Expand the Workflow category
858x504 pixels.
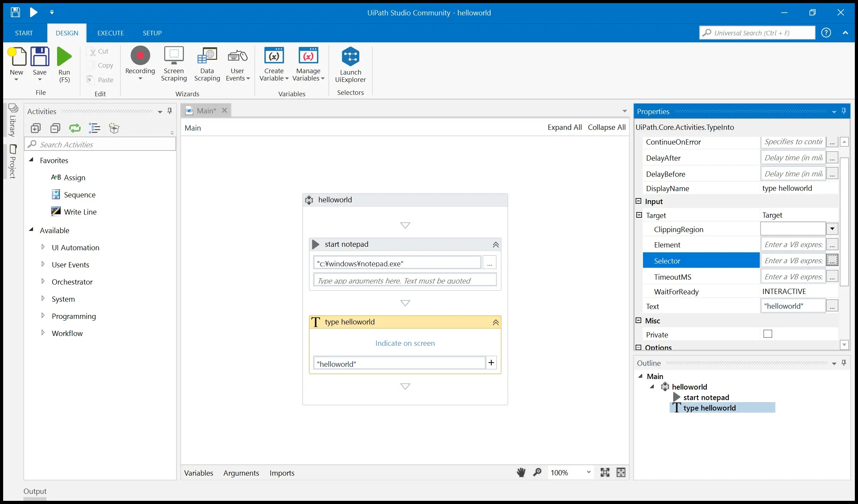(43, 333)
